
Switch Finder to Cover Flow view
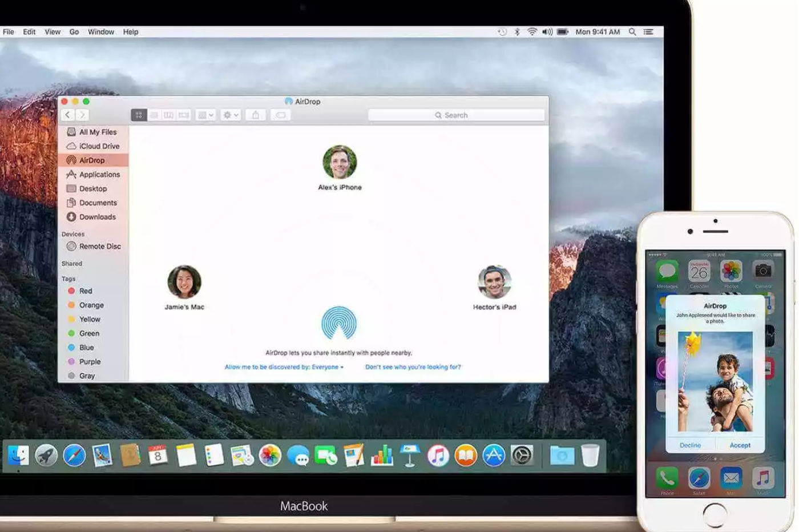184,115
